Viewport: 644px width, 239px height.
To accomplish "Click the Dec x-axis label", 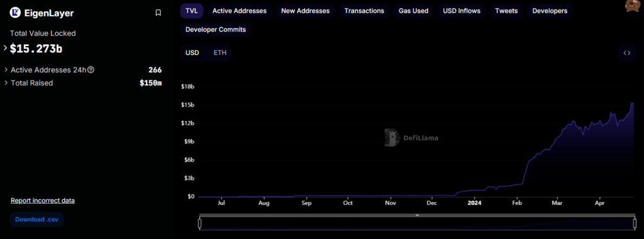I will 432,203.
